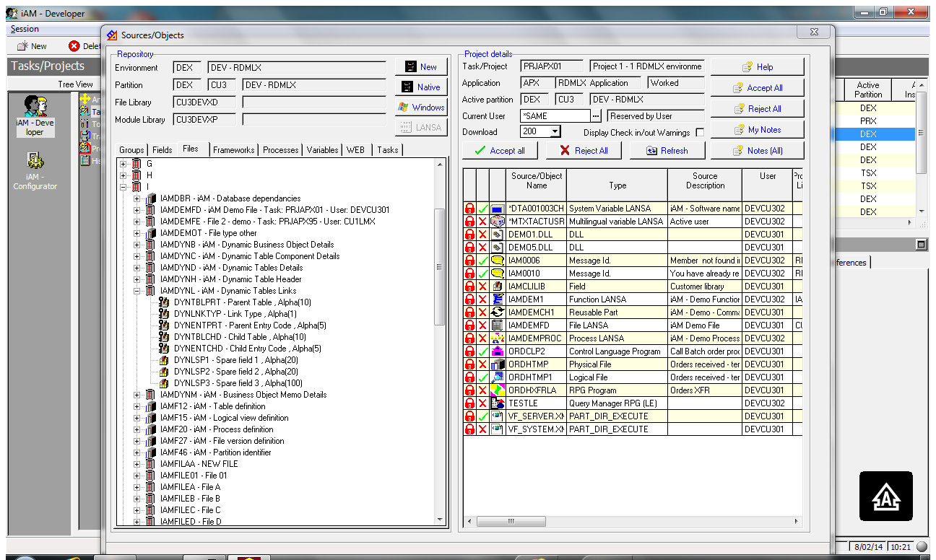Click the green check icon for ORDHTMP1 row
936x560 pixels.
coord(482,377)
